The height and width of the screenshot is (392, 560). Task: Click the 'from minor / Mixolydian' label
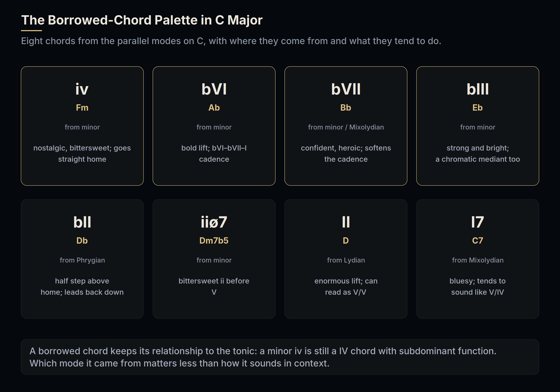346,127
